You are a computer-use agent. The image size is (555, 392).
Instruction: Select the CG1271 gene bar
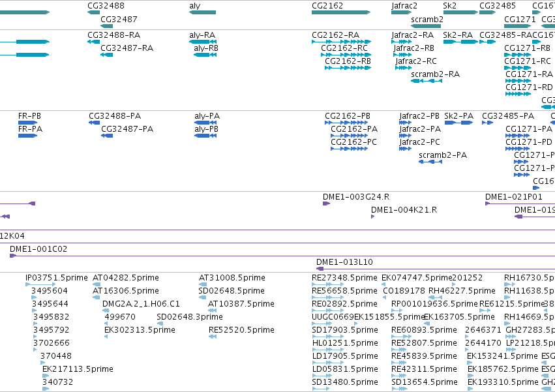pyautogui.click(x=517, y=26)
